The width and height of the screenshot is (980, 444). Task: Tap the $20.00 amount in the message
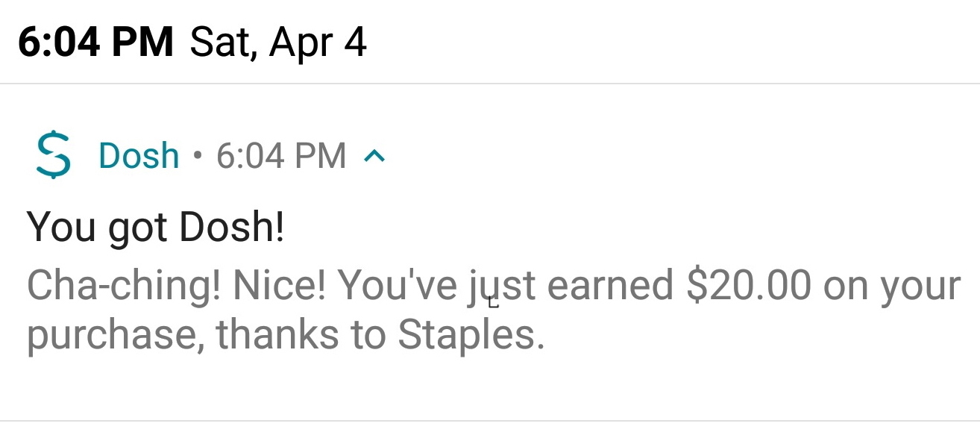click(x=747, y=287)
